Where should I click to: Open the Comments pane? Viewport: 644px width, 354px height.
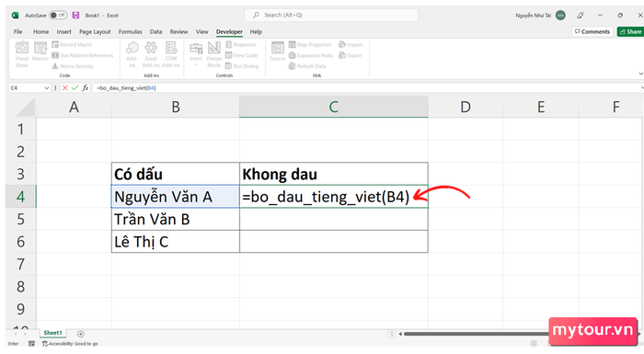(592, 31)
